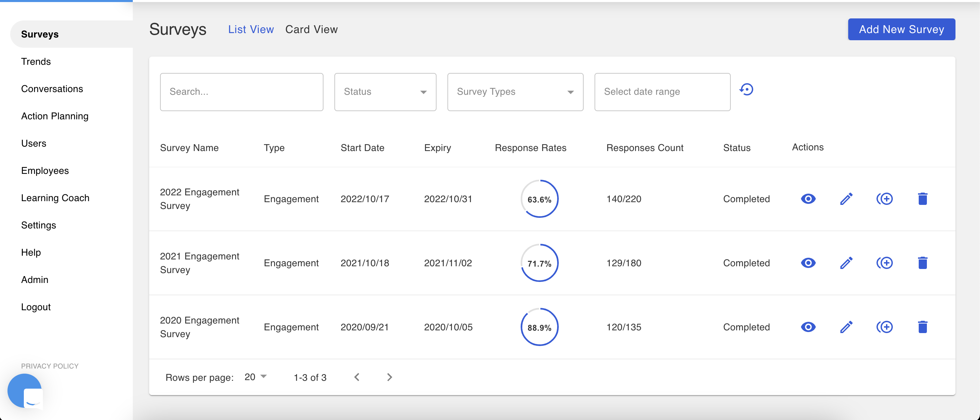Click the Survey Name column header

[x=189, y=148]
